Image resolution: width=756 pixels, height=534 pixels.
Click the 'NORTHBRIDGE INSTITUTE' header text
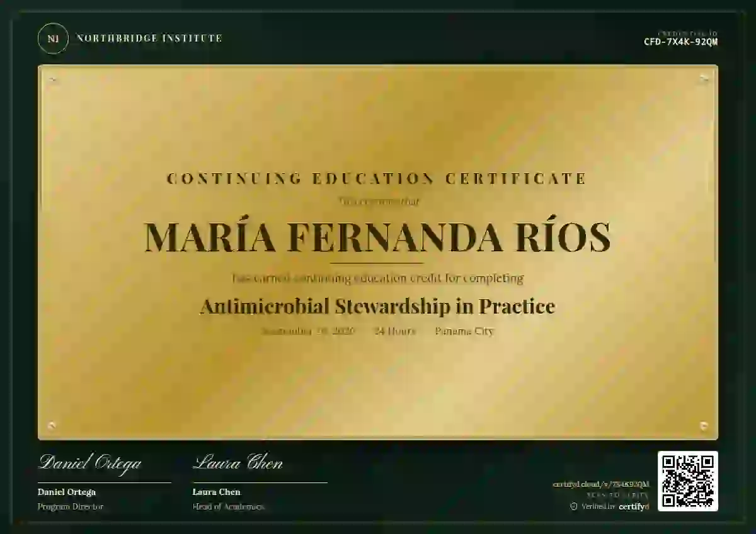(x=149, y=38)
